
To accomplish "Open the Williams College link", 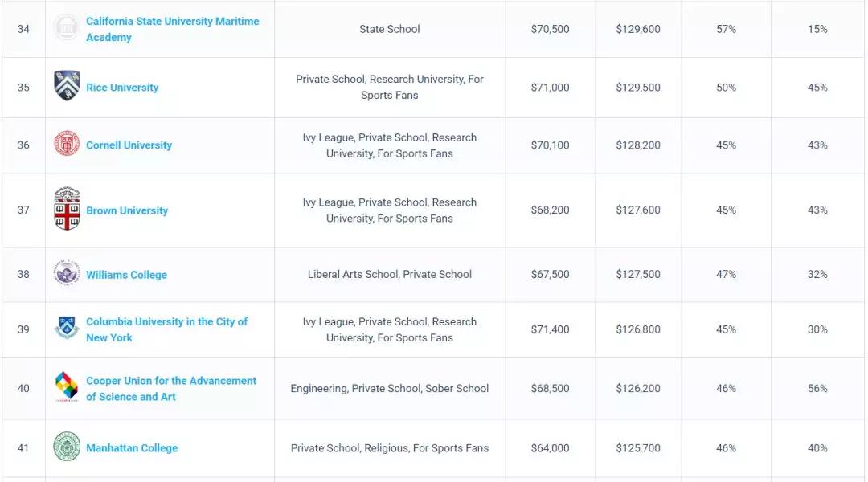I will pyautogui.click(x=126, y=275).
